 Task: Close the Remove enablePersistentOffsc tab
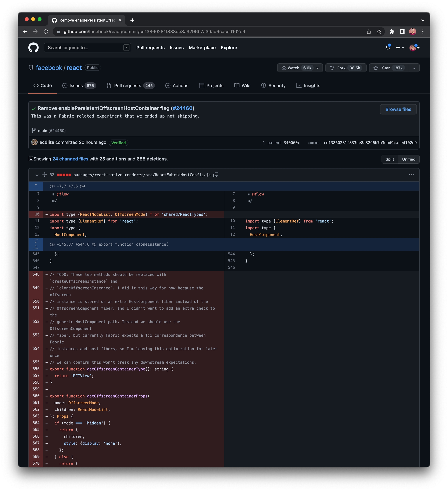pyautogui.click(x=120, y=20)
